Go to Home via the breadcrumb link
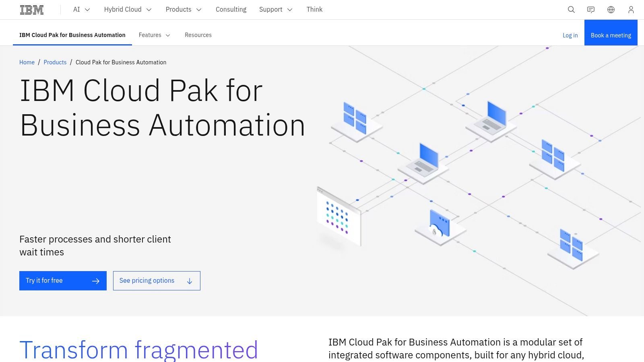The image size is (644, 362). [27, 62]
